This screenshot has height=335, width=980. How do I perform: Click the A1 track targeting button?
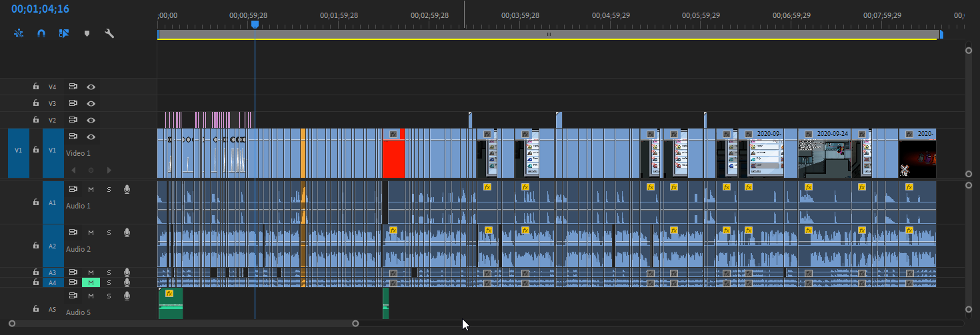tap(53, 202)
